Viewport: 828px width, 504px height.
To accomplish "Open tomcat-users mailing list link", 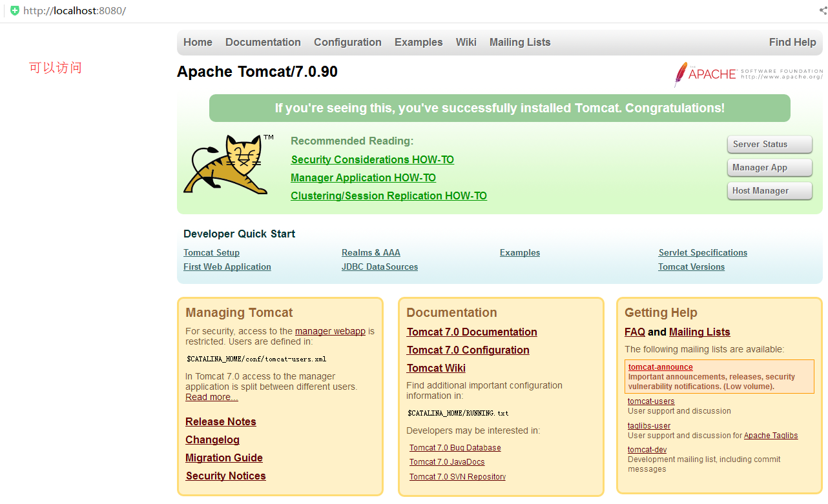I will point(651,401).
